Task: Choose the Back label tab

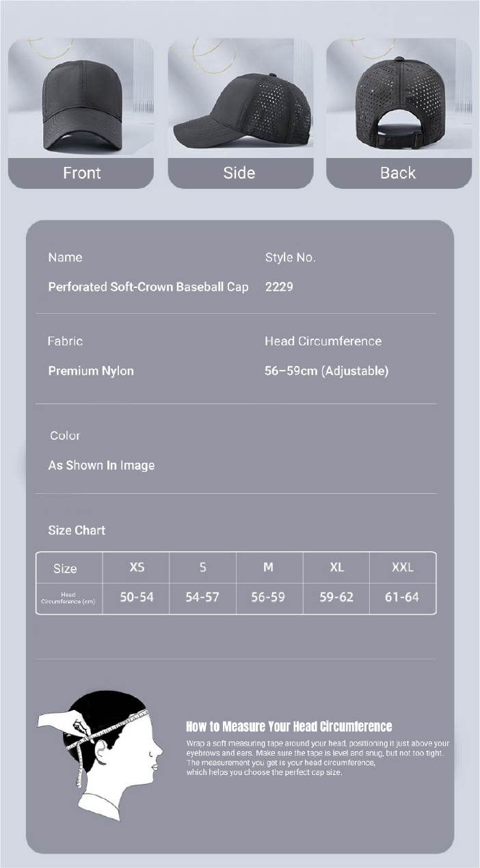Action: 398,173
